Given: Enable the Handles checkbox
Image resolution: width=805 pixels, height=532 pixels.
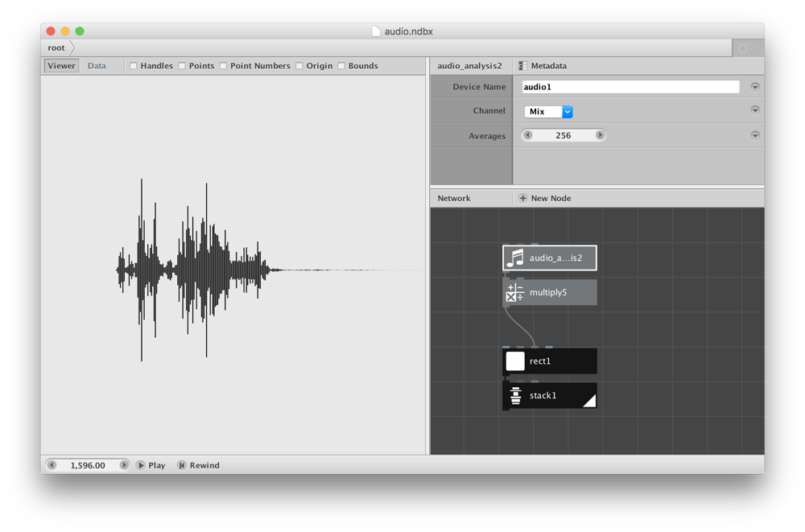Looking at the screenshot, I should [x=134, y=66].
